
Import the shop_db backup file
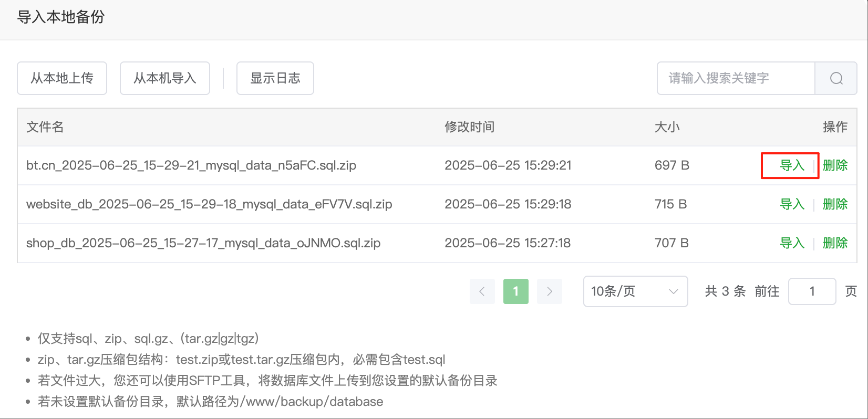pyautogui.click(x=792, y=243)
